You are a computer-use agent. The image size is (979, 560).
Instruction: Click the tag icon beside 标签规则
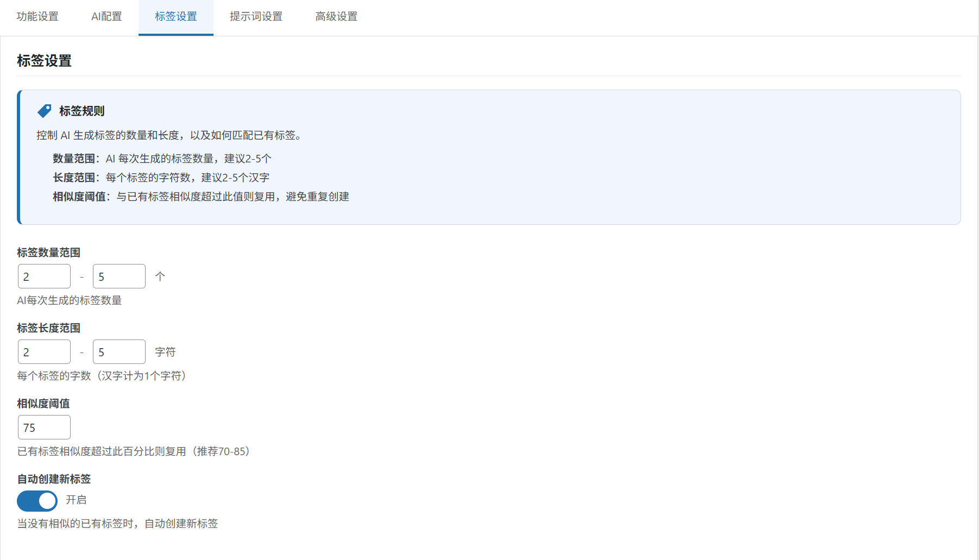(x=44, y=111)
